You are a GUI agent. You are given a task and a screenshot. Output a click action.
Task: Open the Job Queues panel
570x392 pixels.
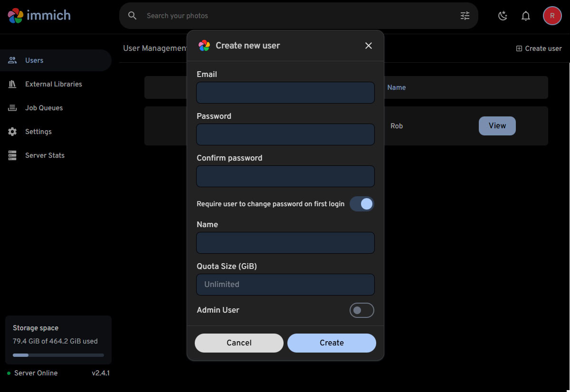[x=44, y=107]
